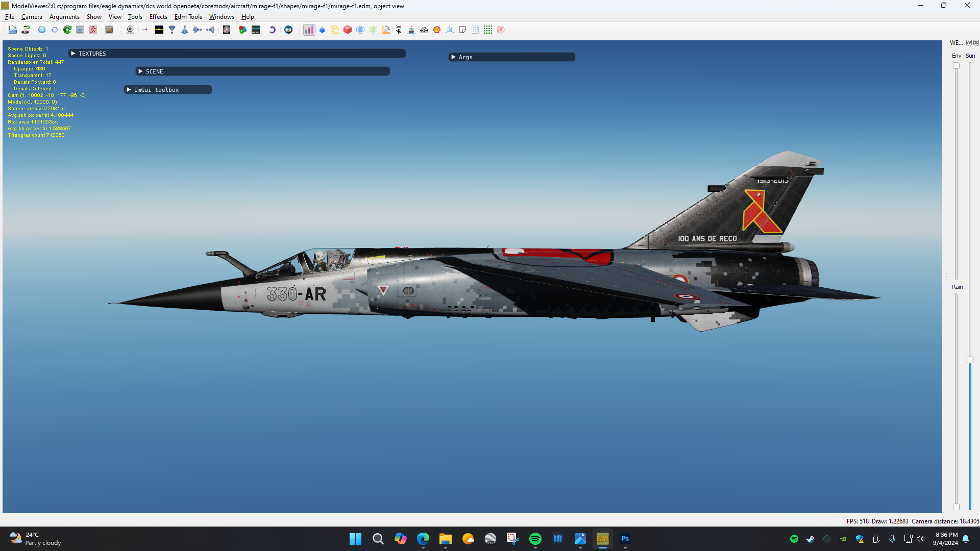Viewport: 980px width, 551px height.
Task: Click the red running figure icon
Action: pos(93,30)
